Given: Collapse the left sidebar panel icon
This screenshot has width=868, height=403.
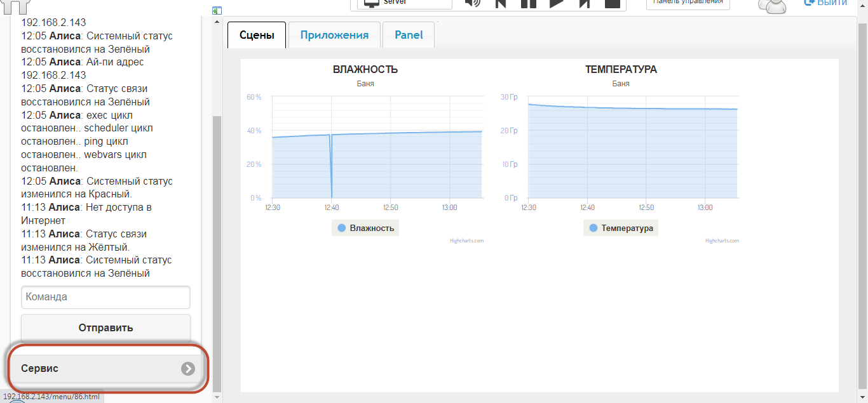Looking at the screenshot, I should 217,11.
